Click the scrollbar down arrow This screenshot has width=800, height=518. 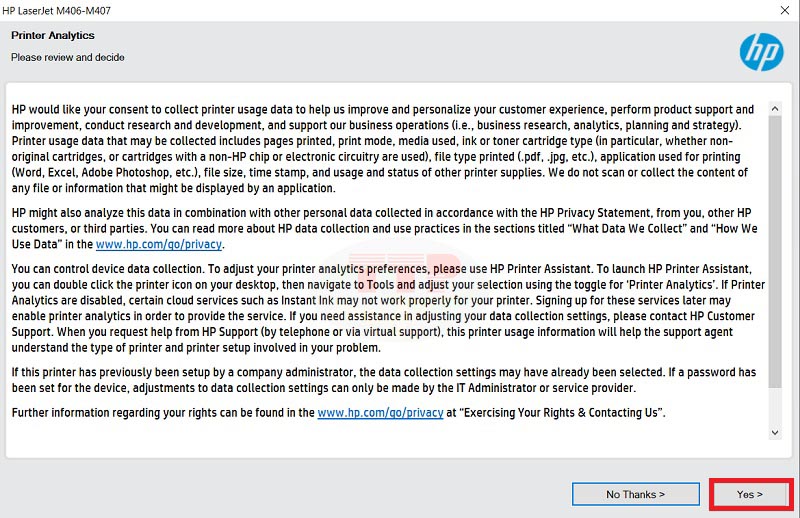click(x=774, y=433)
